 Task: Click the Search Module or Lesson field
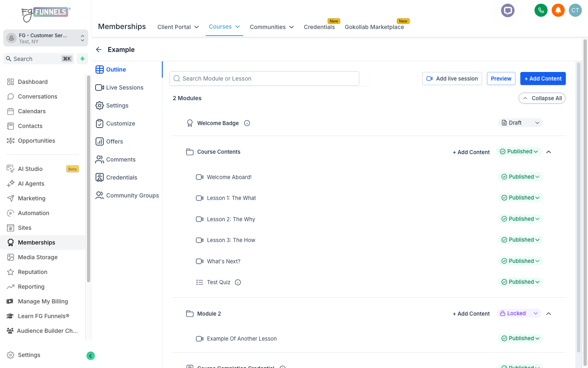pyautogui.click(x=264, y=79)
